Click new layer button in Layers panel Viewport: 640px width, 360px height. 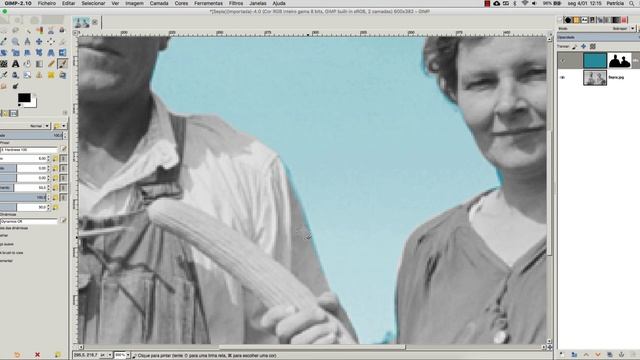561,355
